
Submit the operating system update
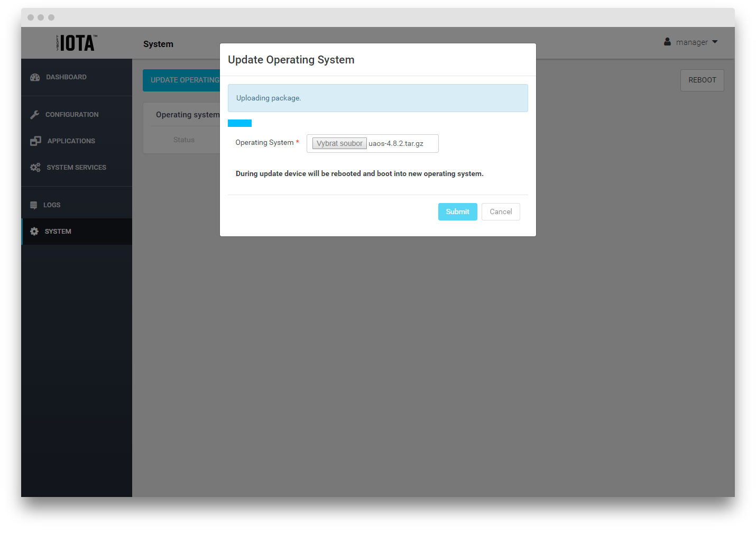point(457,211)
